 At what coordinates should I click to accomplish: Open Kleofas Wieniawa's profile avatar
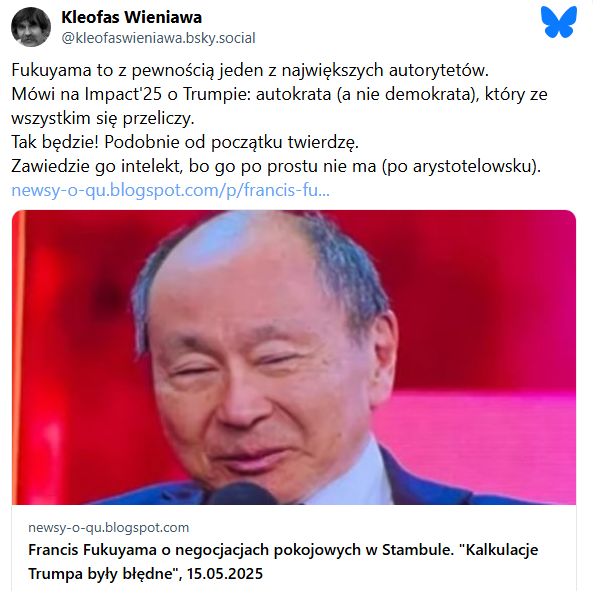pos(31,27)
